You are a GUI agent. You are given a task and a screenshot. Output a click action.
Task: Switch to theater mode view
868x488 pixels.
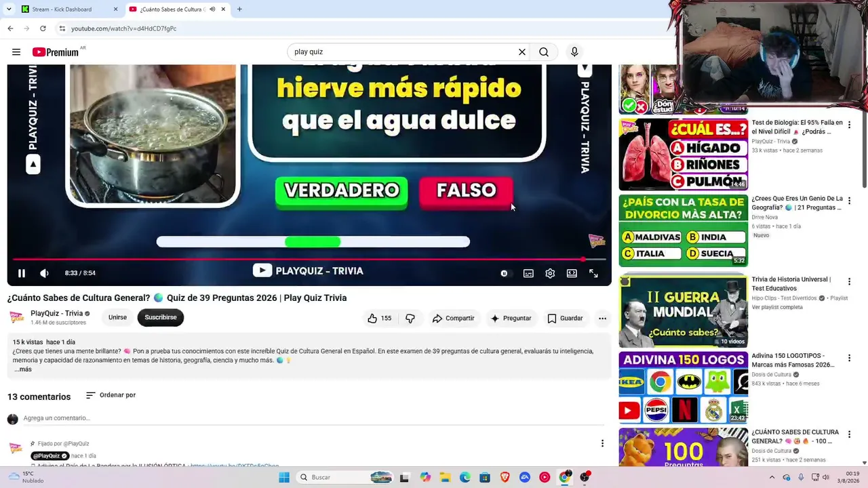click(x=572, y=273)
